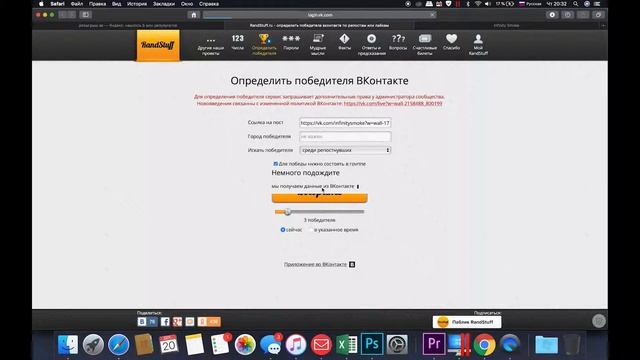The height and width of the screenshot is (360, 640).
Task: Click the number-of-winners slider handle
Action: 288,212
